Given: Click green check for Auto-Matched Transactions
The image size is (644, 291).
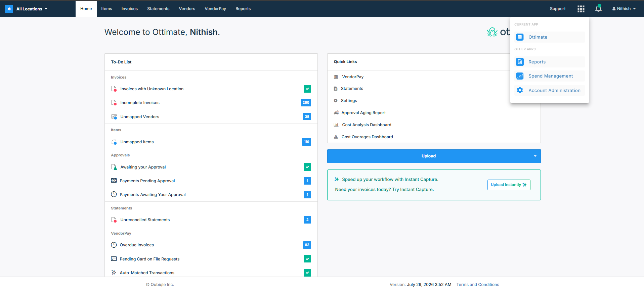Looking at the screenshot, I should coord(307,273).
